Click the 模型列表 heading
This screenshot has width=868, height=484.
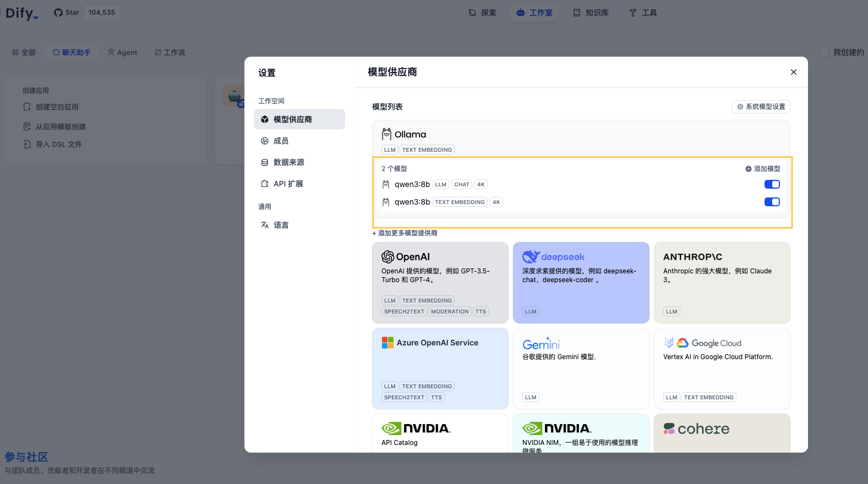coord(387,107)
